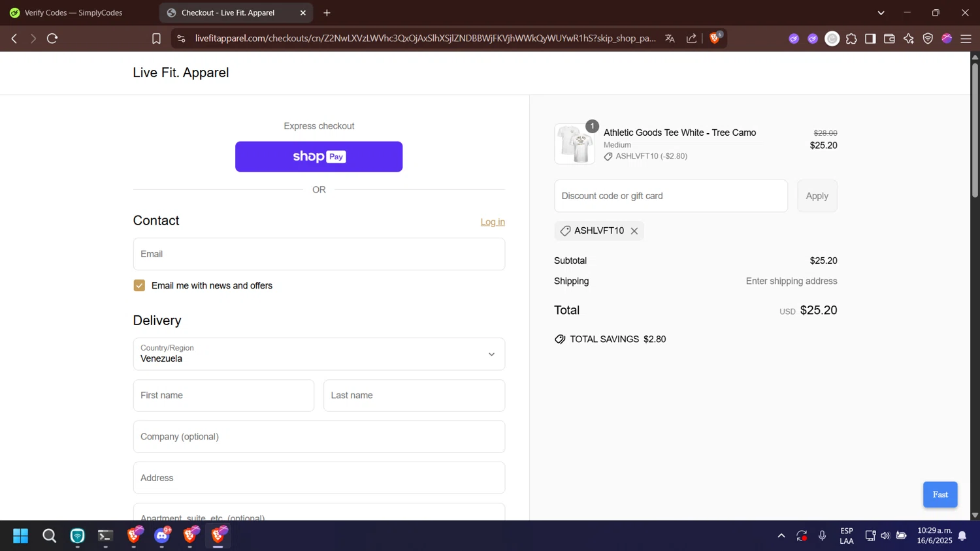Open a new browser tab
This screenshot has height=551, width=980.
point(327,12)
